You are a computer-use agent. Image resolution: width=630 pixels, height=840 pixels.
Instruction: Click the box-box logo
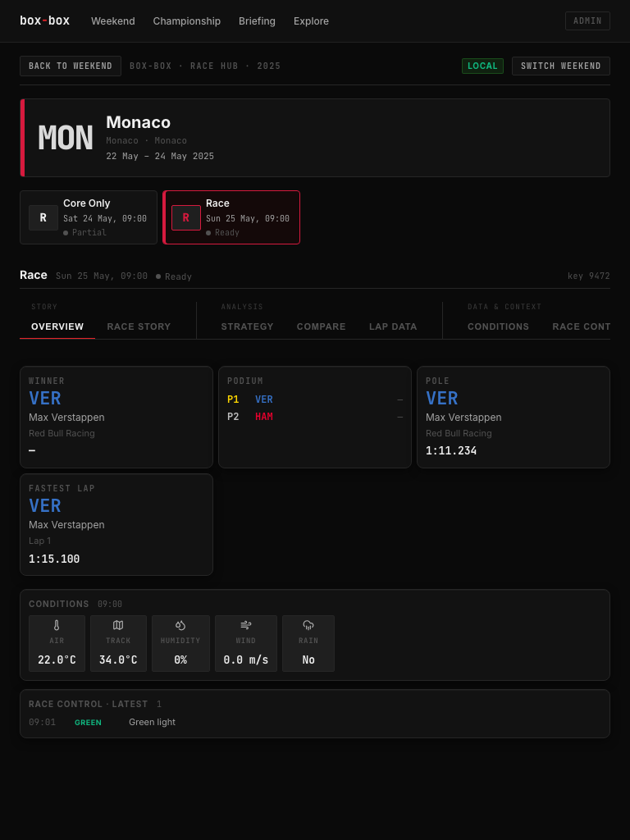45,21
